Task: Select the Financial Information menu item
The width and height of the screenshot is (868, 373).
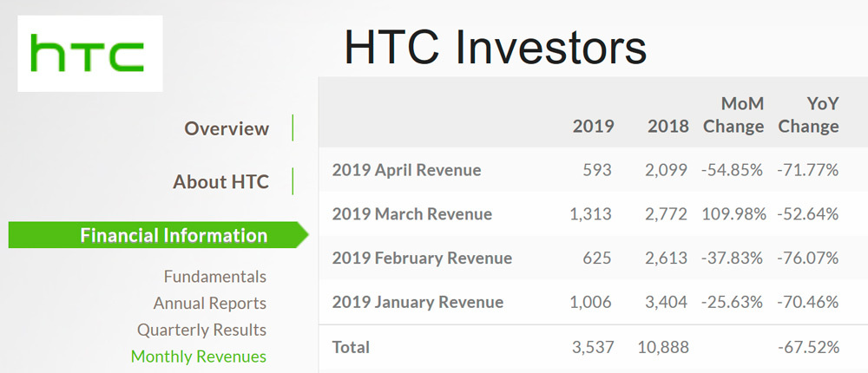Action: 174,235
